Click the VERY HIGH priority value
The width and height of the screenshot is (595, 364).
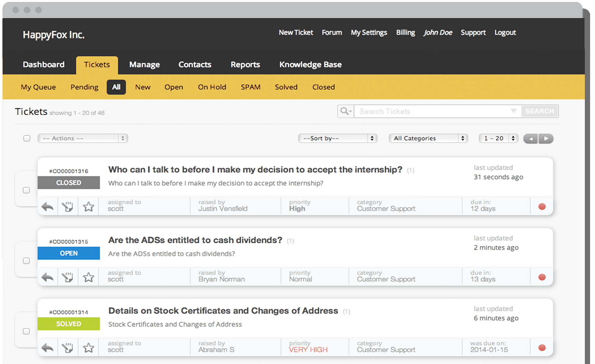pos(308,350)
